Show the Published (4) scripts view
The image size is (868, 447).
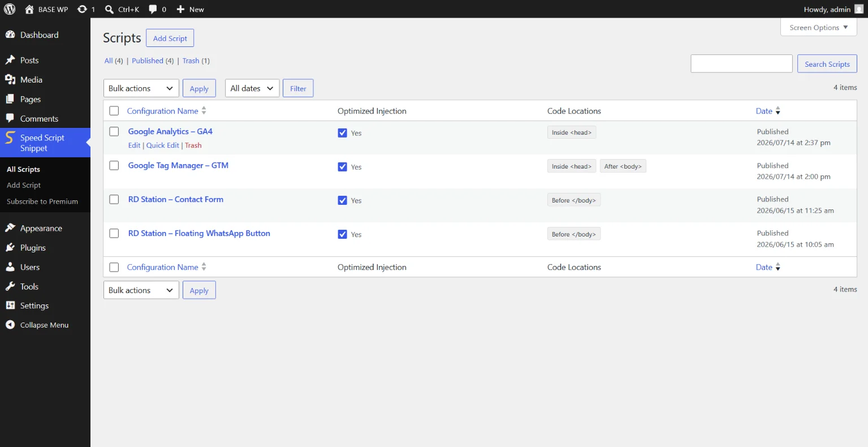(153, 61)
